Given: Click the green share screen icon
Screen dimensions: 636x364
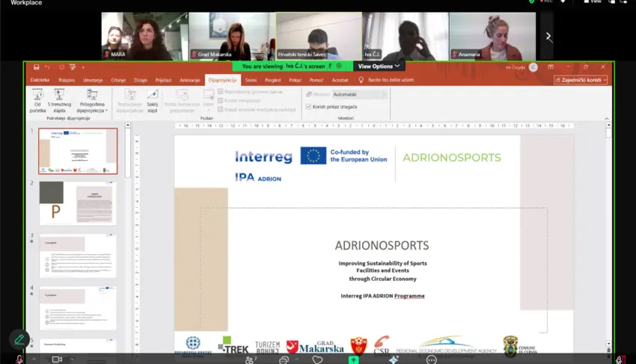Looking at the screenshot, I should tap(354, 360).
